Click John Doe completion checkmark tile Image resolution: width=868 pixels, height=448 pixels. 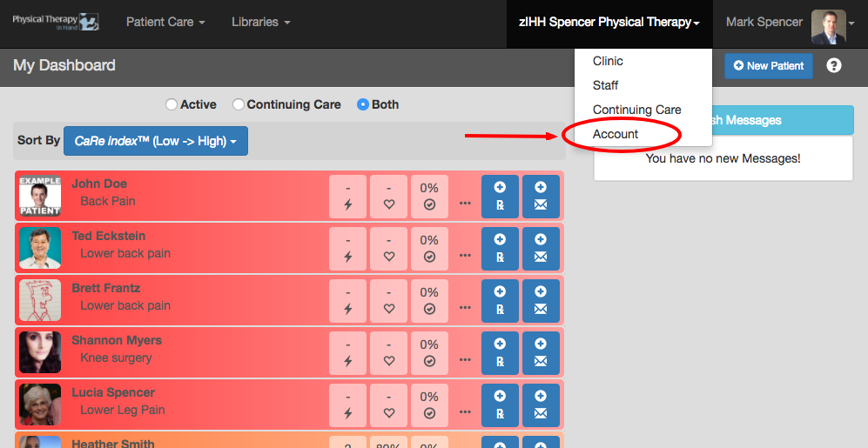429,197
